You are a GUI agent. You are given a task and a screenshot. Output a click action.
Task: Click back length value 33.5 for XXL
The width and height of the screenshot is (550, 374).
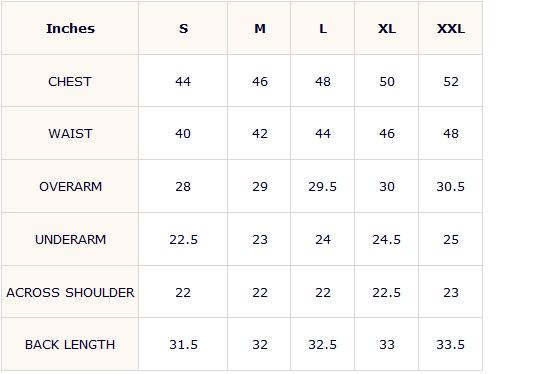450,344
